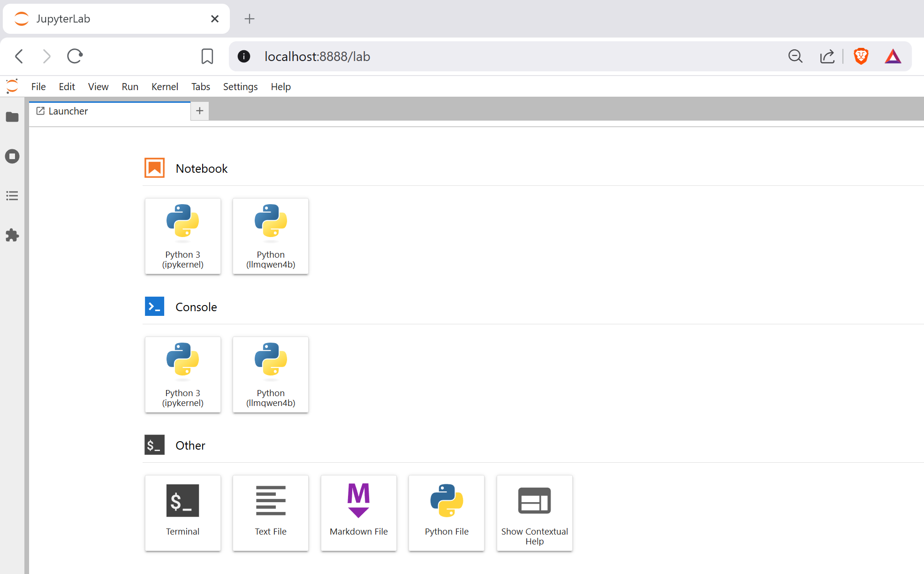Open the Run menu
This screenshot has width=924, height=574.
(130, 87)
